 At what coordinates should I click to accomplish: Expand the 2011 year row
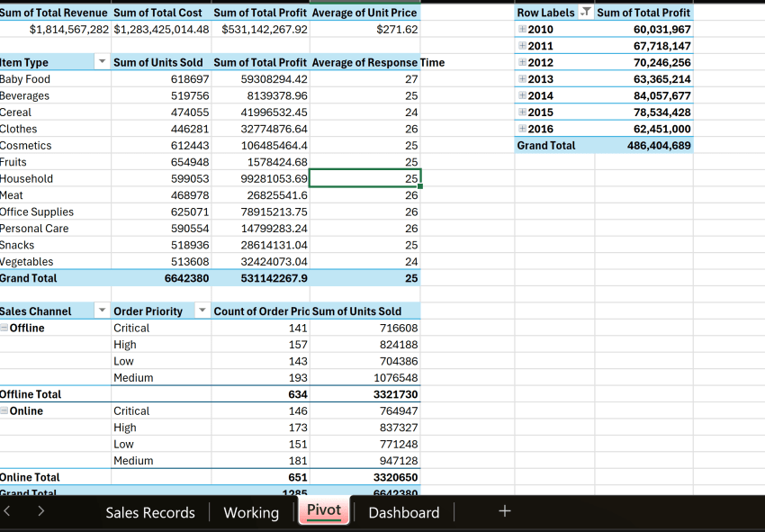click(522, 46)
